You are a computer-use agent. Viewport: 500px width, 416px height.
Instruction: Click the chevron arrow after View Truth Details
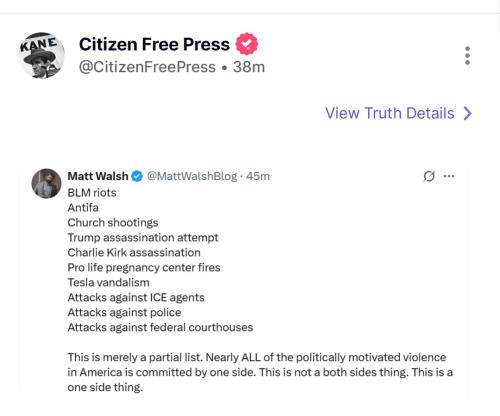[x=468, y=113]
